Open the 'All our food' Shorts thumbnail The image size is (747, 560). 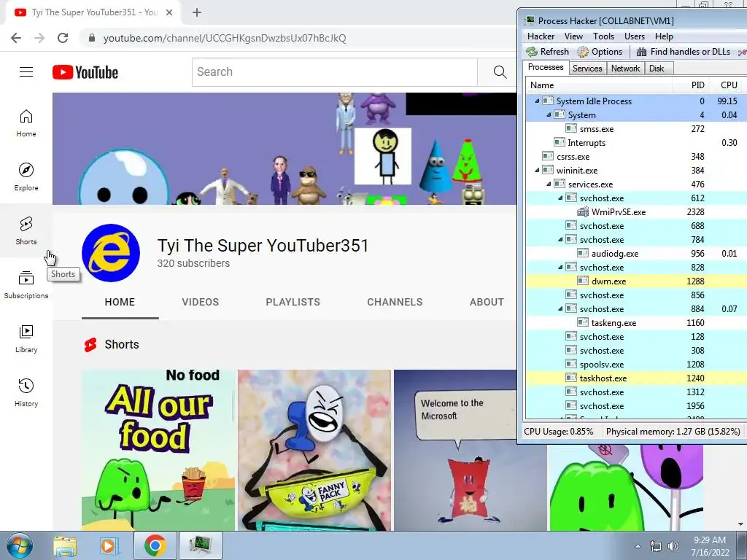[x=158, y=450]
